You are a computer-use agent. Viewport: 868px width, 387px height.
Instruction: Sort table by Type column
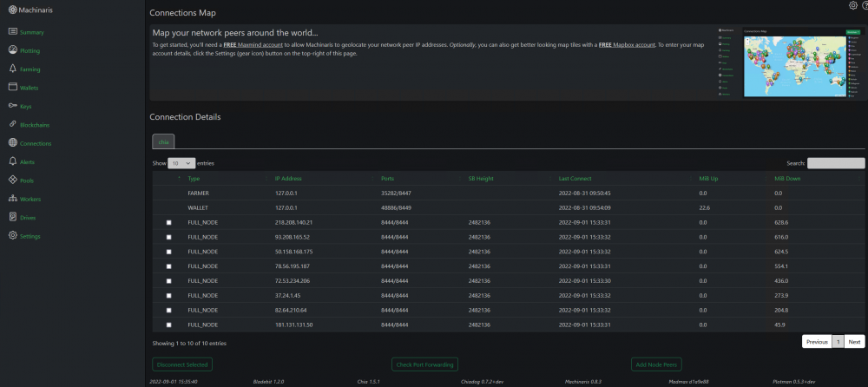point(194,178)
